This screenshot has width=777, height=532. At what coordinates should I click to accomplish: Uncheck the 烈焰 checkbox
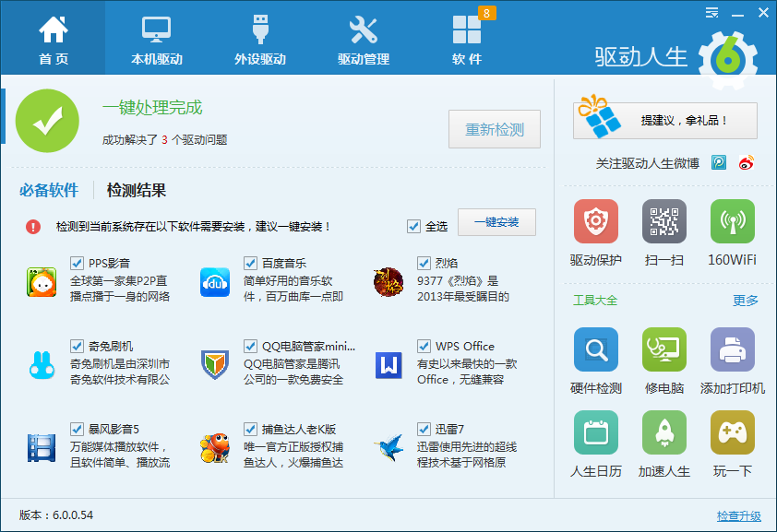[424, 263]
